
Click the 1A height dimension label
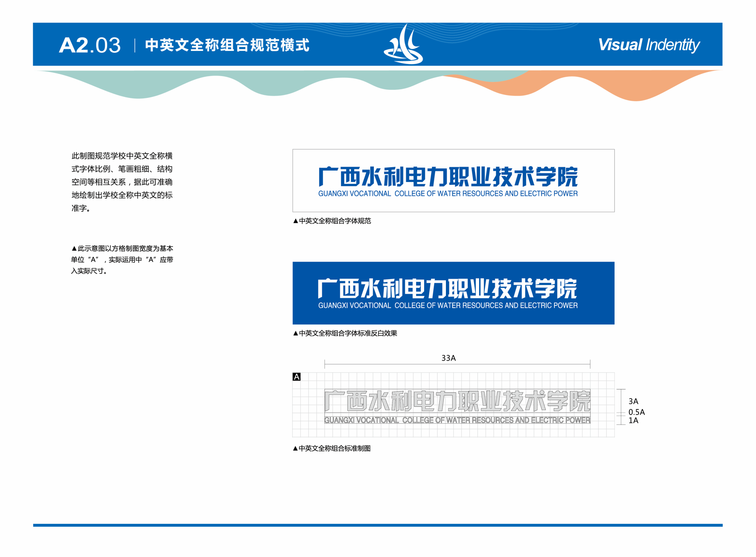(x=633, y=420)
